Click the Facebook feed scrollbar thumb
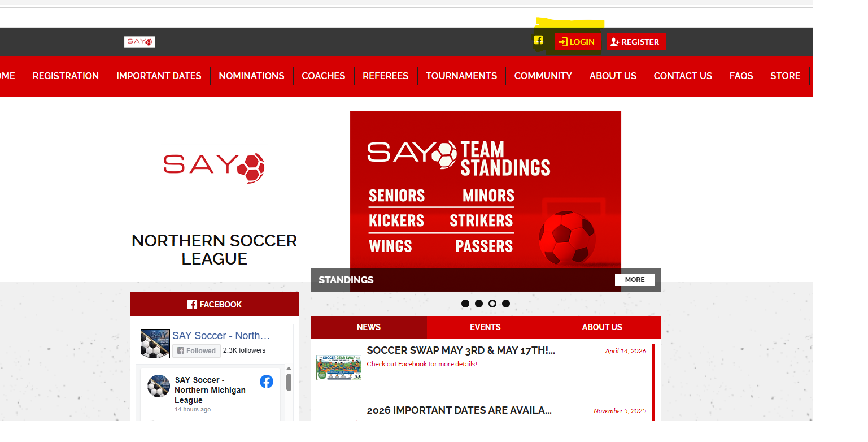Image resolution: width=868 pixels, height=442 pixels. click(x=289, y=382)
